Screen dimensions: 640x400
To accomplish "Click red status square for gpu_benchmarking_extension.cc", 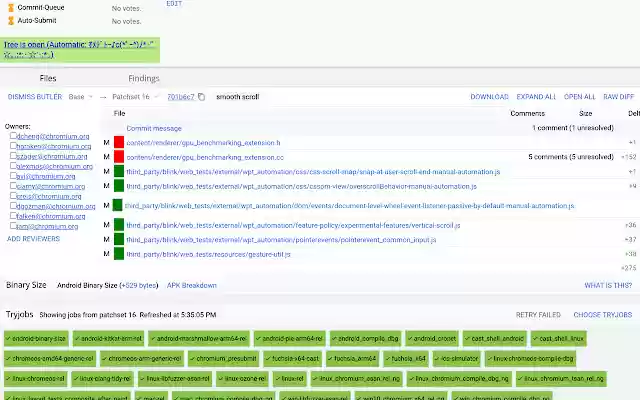I will 119,157.
